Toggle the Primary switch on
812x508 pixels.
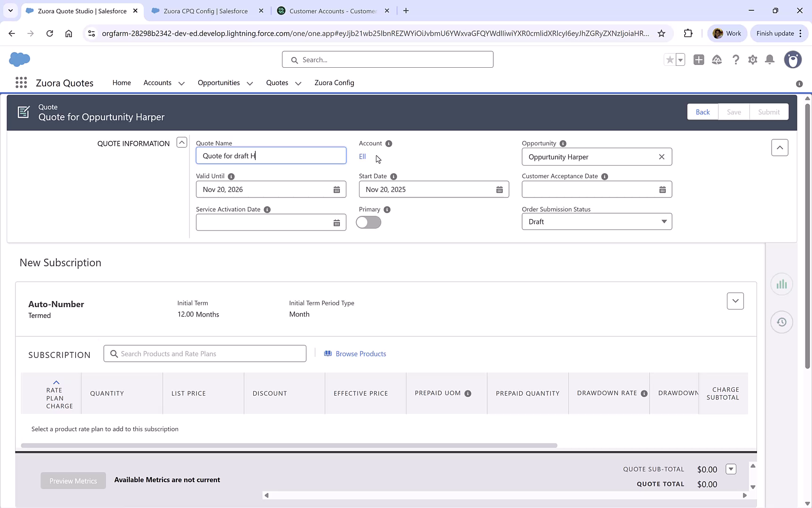click(x=368, y=222)
